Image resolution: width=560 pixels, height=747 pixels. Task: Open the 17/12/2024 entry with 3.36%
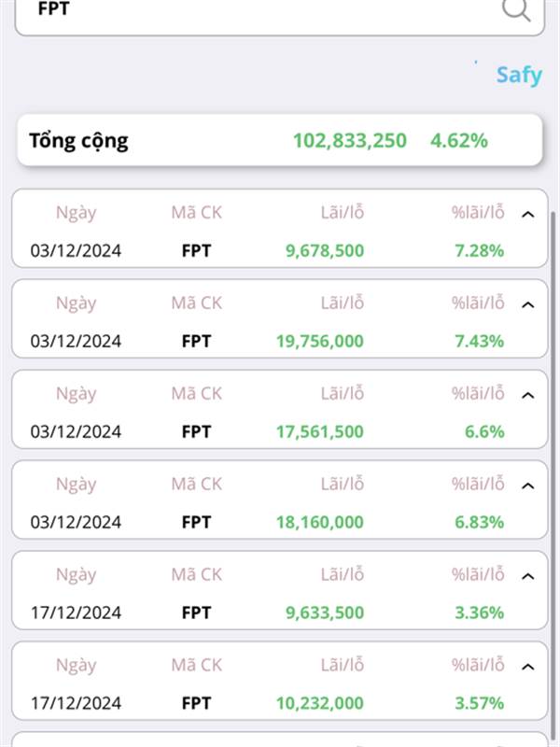click(279, 590)
